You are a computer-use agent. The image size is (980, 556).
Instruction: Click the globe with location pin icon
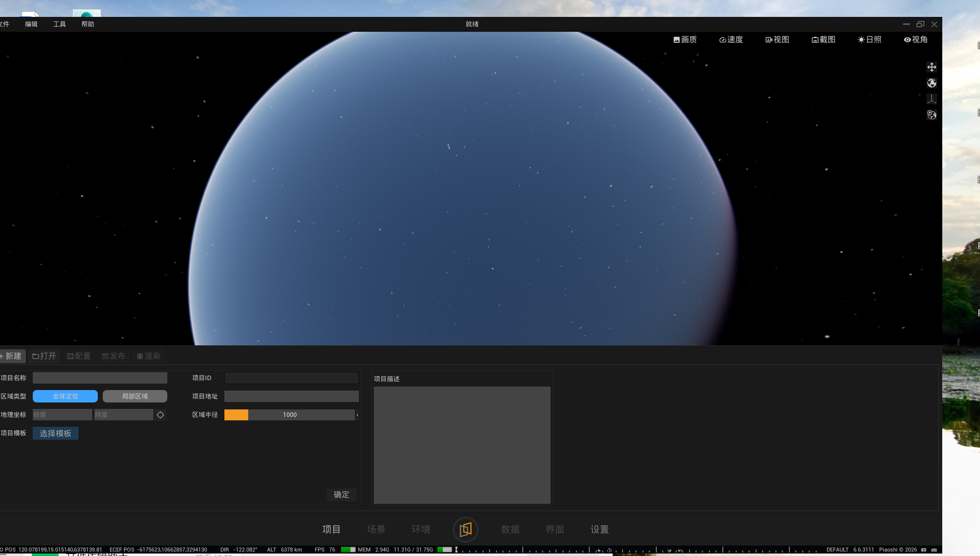[932, 115]
